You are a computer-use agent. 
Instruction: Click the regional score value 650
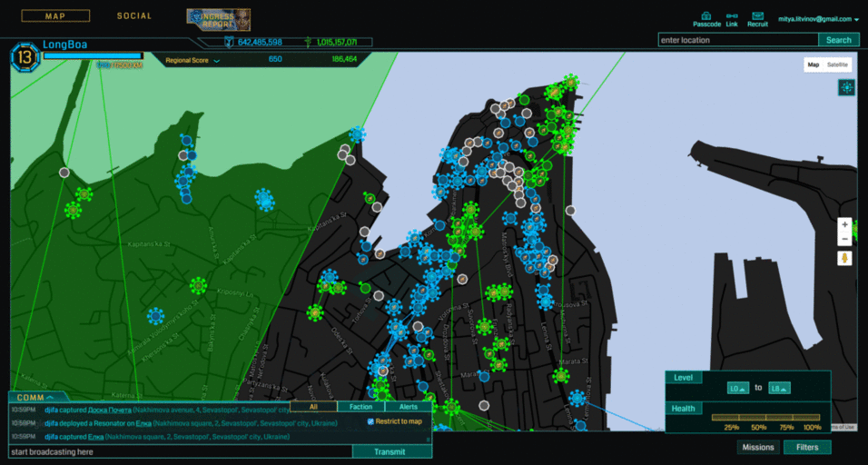[275, 59]
